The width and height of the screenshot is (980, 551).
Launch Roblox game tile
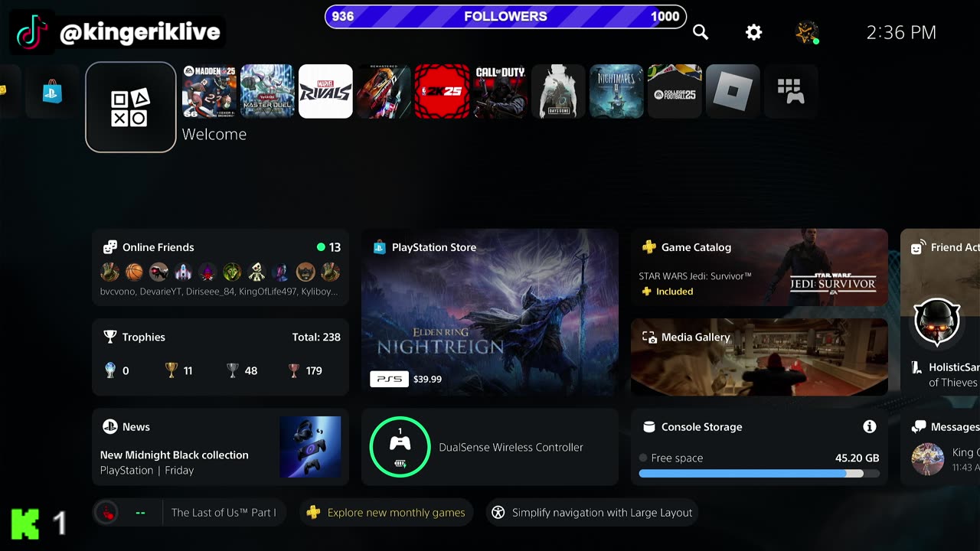(x=733, y=91)
